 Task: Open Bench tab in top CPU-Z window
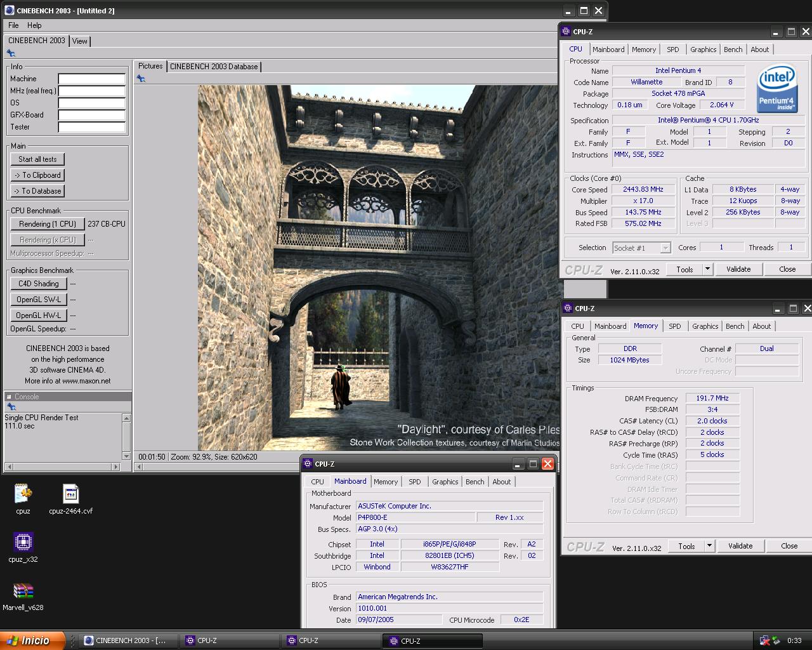click(733, 50)
